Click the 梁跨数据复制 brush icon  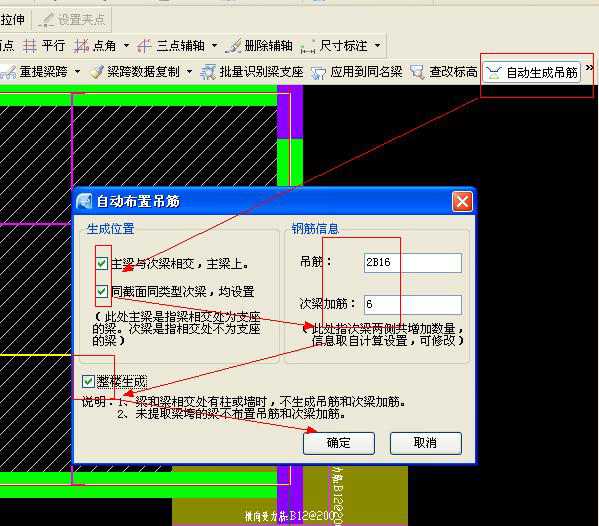coord(97,71)
